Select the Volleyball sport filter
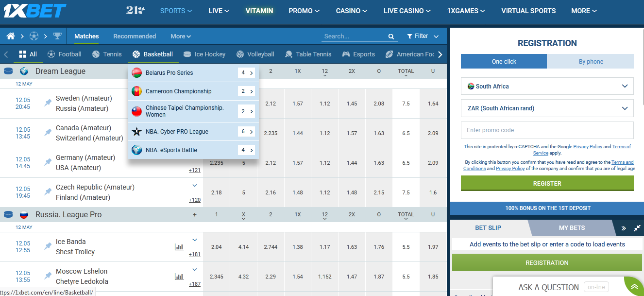The height and width of the screenshot is (296, 644). pyautogui.click(x=255, y=54)
